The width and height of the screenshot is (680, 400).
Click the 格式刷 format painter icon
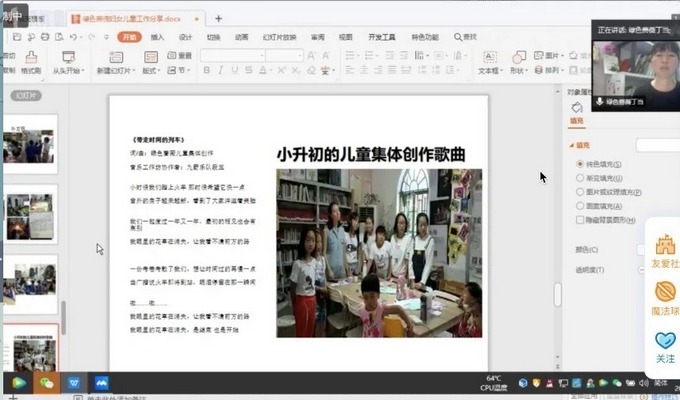(31, 58)
